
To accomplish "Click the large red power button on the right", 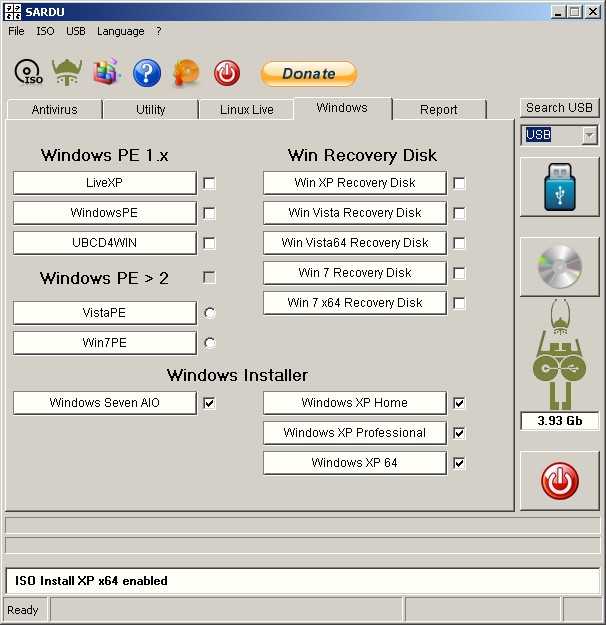I will click(x=559, y=481).
